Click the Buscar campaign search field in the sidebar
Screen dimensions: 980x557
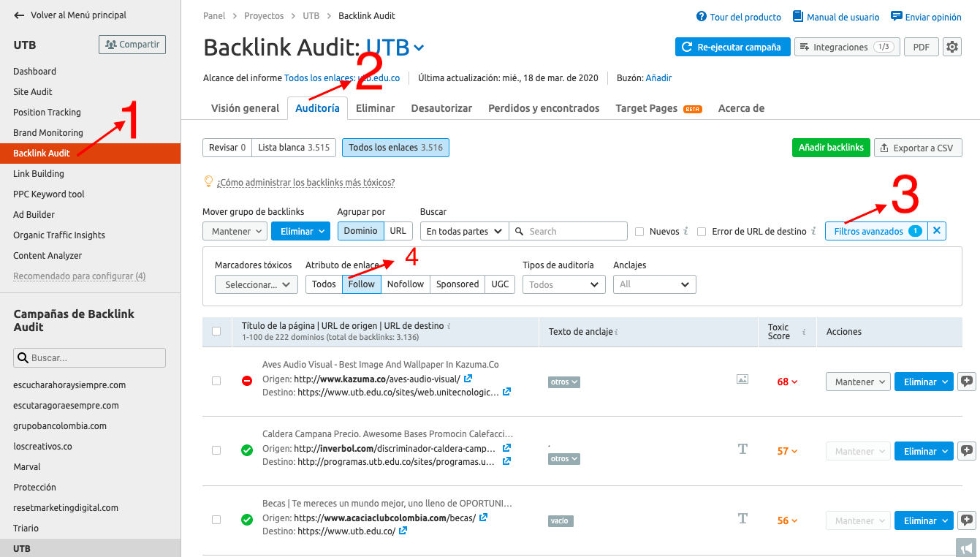[x=88, y=358]
